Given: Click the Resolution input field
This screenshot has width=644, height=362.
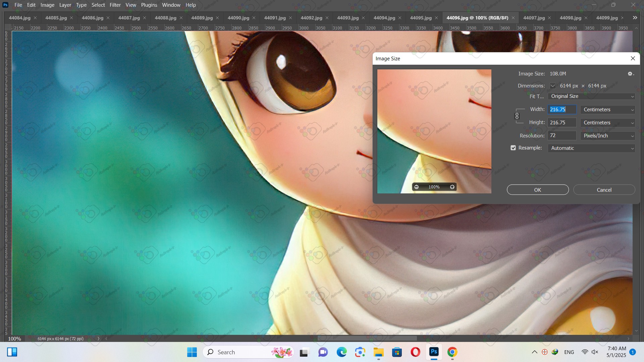Looking at the screenshot, I should (x=562, y=136).
